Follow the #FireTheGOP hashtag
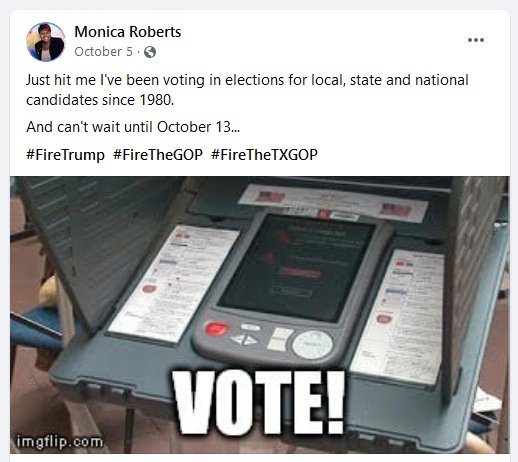The height and width of the screenshot is (462, 518). coord(158,155)
